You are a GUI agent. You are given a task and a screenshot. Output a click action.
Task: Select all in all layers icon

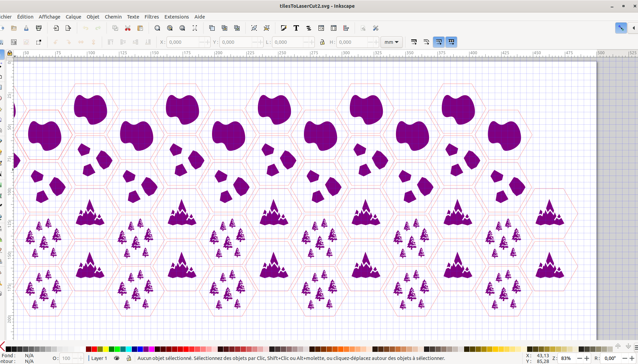click(x=14, y=42)
